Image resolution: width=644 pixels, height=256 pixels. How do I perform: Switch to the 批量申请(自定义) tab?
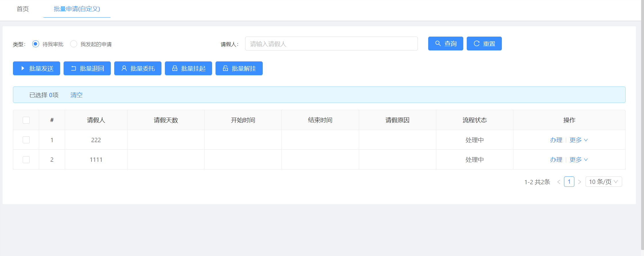(77, 9)
